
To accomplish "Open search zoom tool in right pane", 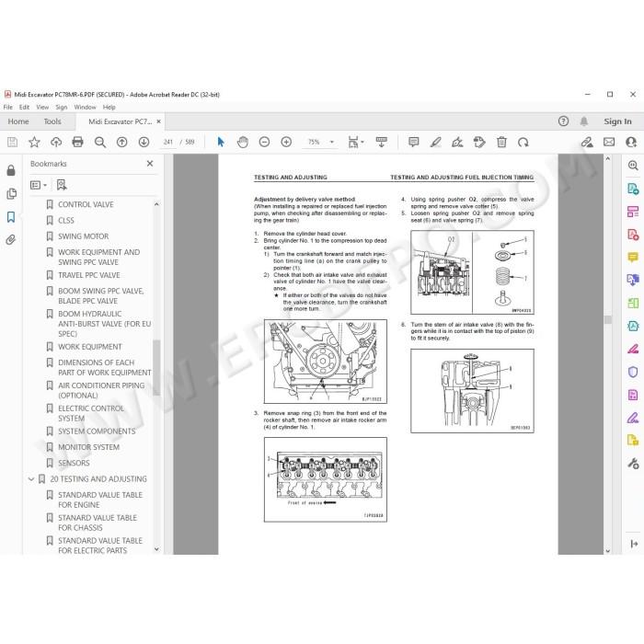I will coord(633,166).
